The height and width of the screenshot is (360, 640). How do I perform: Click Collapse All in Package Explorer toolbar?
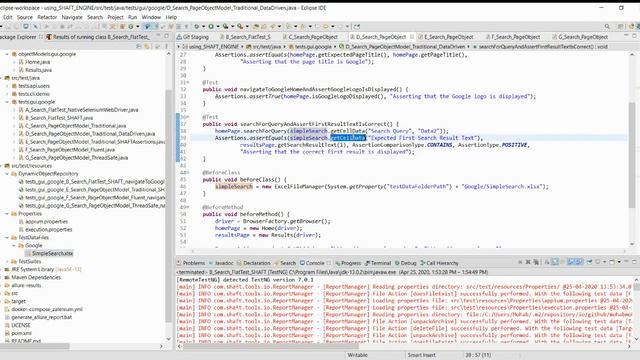140,47
